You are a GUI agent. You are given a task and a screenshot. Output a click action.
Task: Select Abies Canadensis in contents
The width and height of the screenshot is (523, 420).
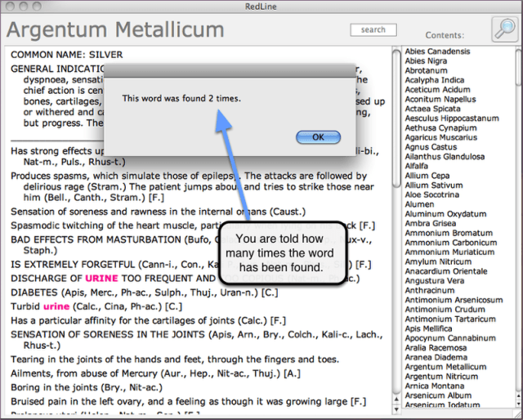(x=437, y=51)
